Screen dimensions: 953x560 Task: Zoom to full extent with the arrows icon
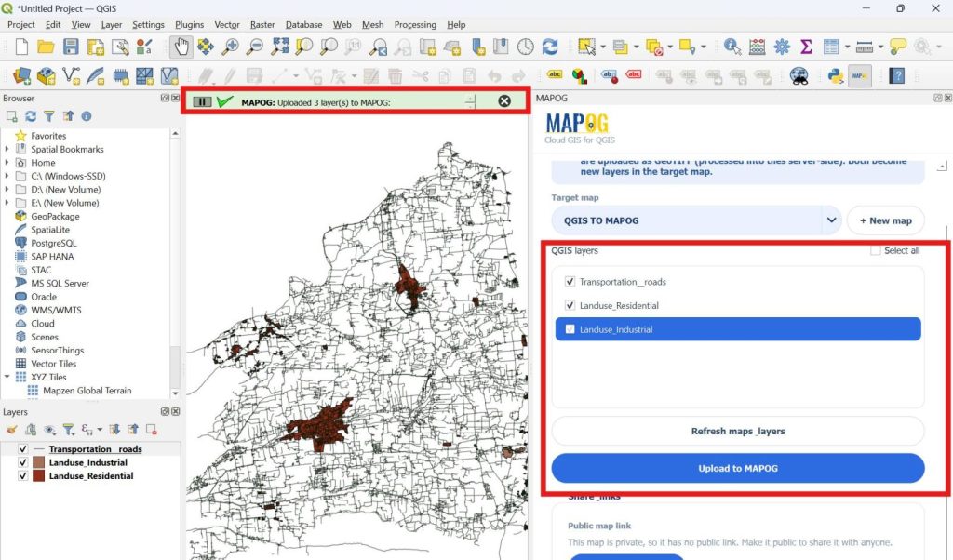coord(279,47)
